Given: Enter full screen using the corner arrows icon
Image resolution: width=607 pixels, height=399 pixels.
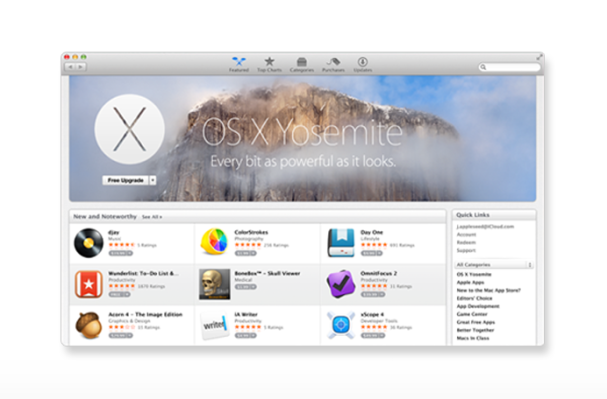Looking at the screenshot, I should click(x=539, y=57).
